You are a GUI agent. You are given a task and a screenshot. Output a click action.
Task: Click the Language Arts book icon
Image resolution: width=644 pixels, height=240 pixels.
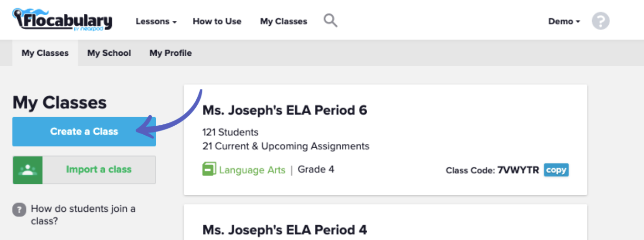click(x=209, y=169)
